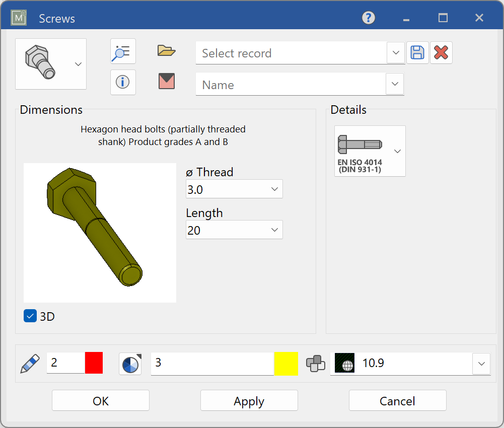Delete the record with the red X

[441, 52]
